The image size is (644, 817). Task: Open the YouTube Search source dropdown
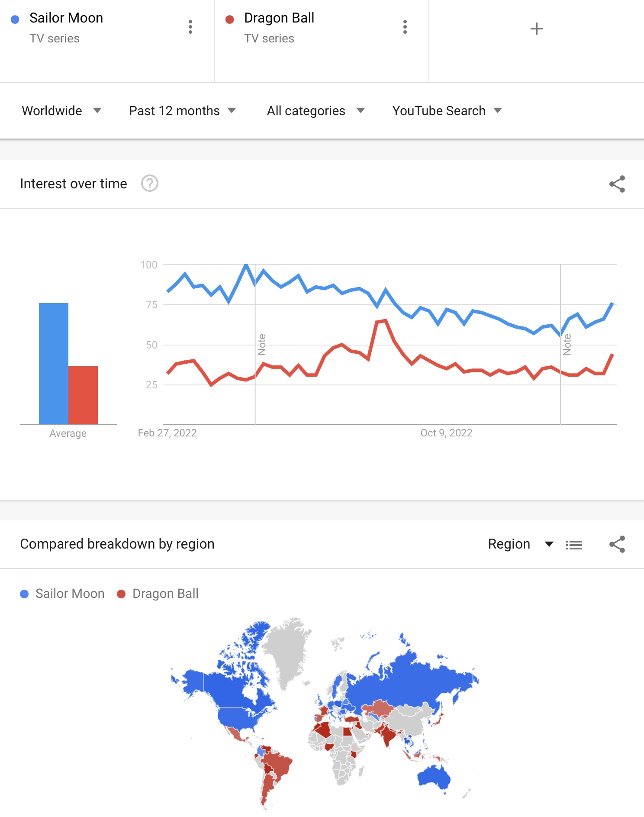pos(447,111)
